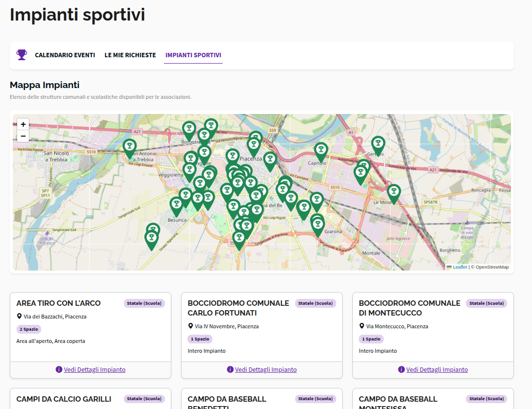The height and width of the screenshot is (409, 532).
Task: Click Statale (Scuola) badge on Campi Garilli card
Action: click(x=144, y=399)
